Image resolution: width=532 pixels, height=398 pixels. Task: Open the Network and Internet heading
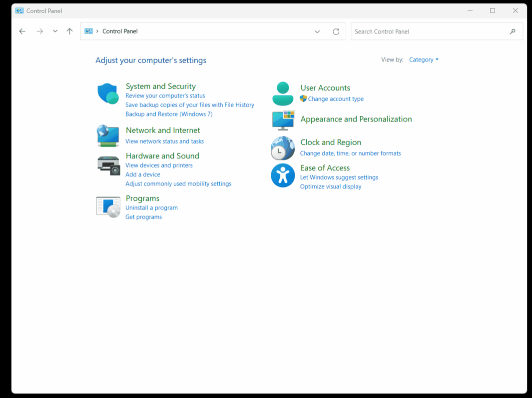[x=163, y=130]
